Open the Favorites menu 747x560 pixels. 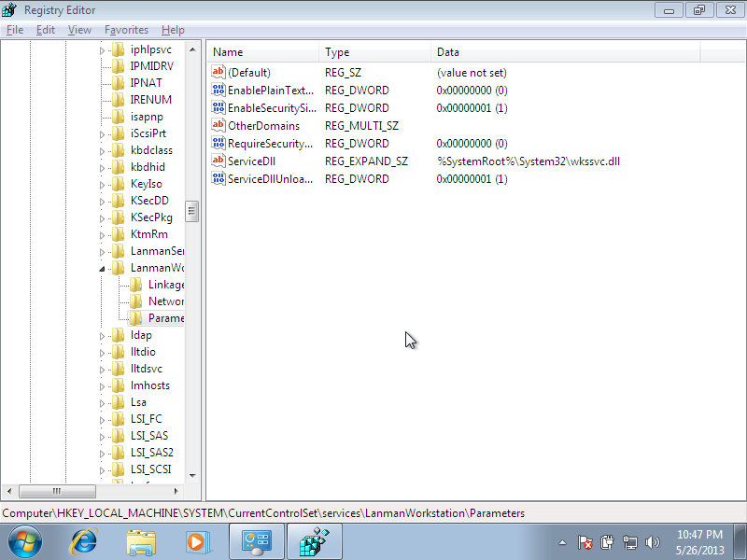point(126,30)
